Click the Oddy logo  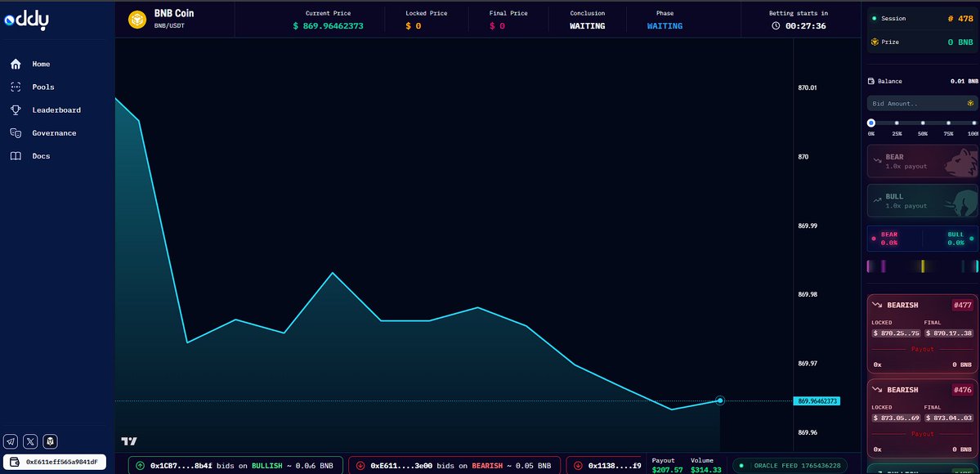(x=26, y=20)
